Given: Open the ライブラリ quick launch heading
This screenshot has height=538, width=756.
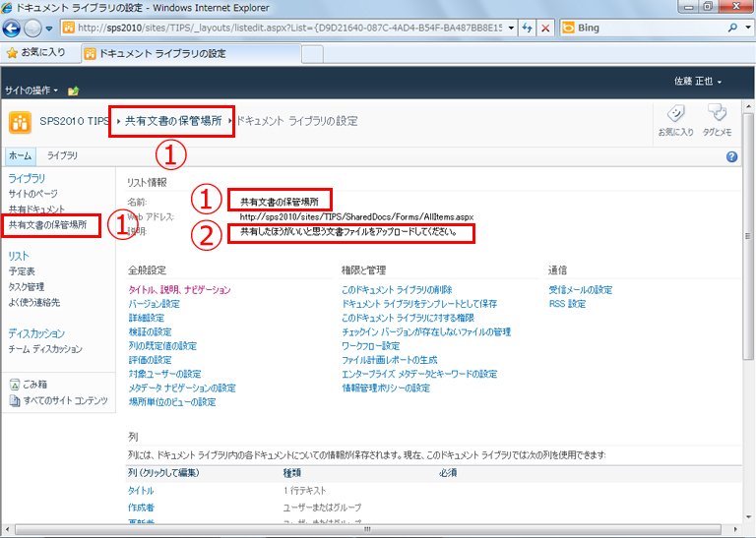Looking at the screenshot, I should pyautogui.click(x=27, y=178).
